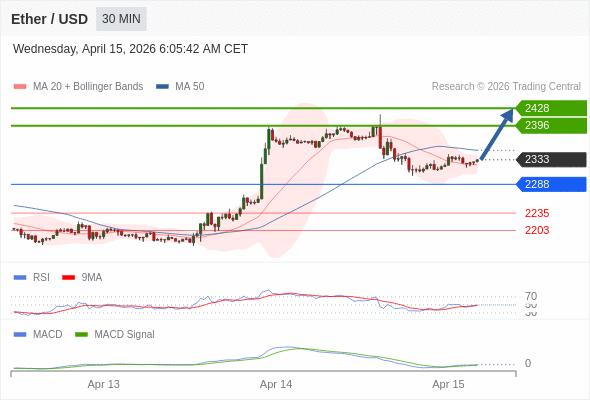Viewport: 590px width, 400px height.
Task: Click the RSI 70 level label
Action: [531, 296]
